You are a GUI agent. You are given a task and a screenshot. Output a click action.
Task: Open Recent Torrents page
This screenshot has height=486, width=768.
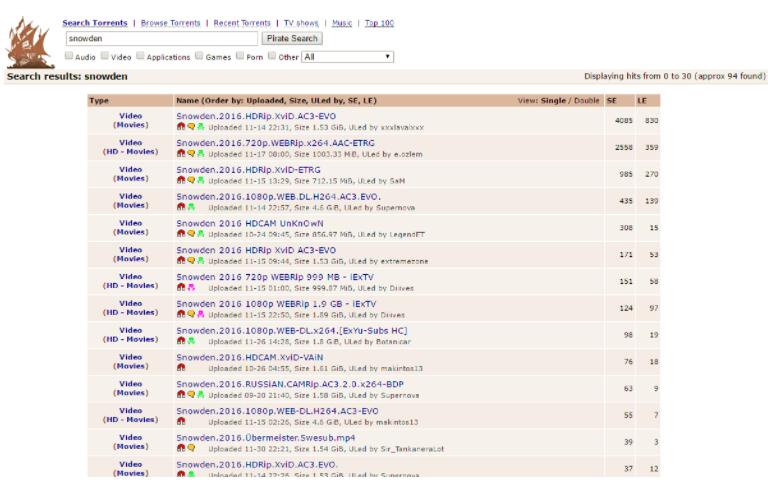point(242,23)
